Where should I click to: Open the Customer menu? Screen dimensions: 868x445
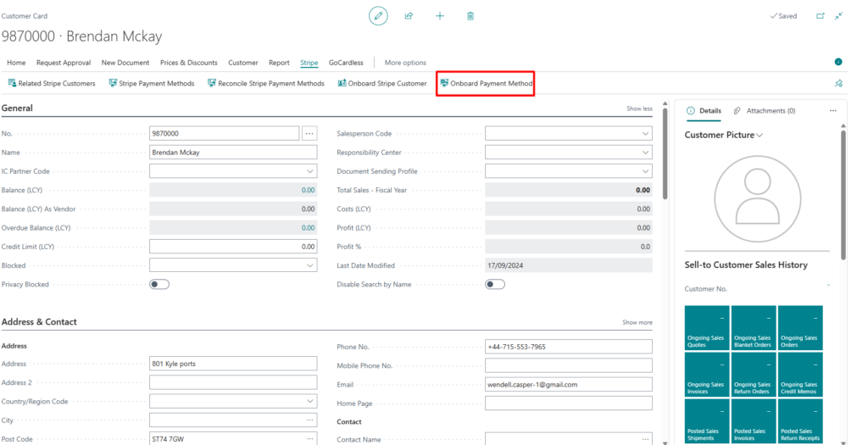point(243,63)
